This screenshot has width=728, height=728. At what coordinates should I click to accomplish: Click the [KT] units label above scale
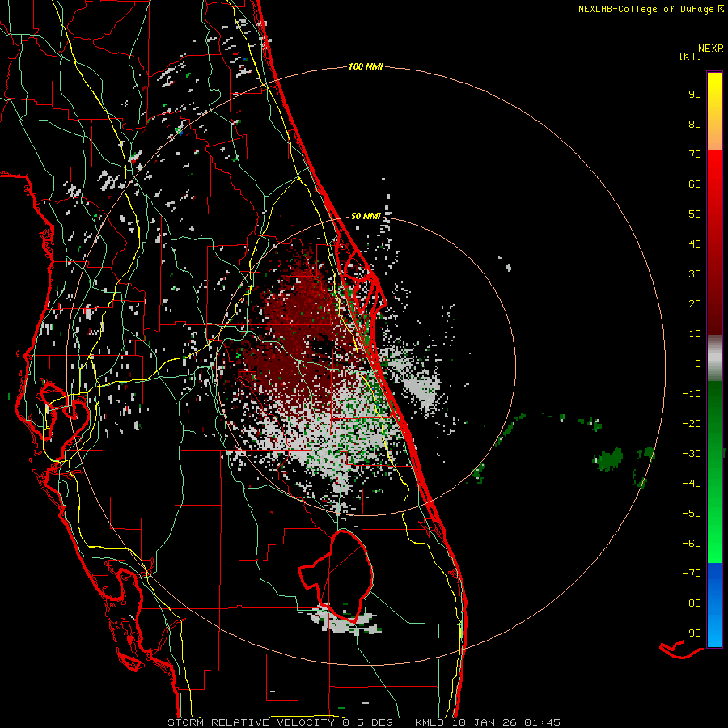pyautogui.click(x=691, y=56)
